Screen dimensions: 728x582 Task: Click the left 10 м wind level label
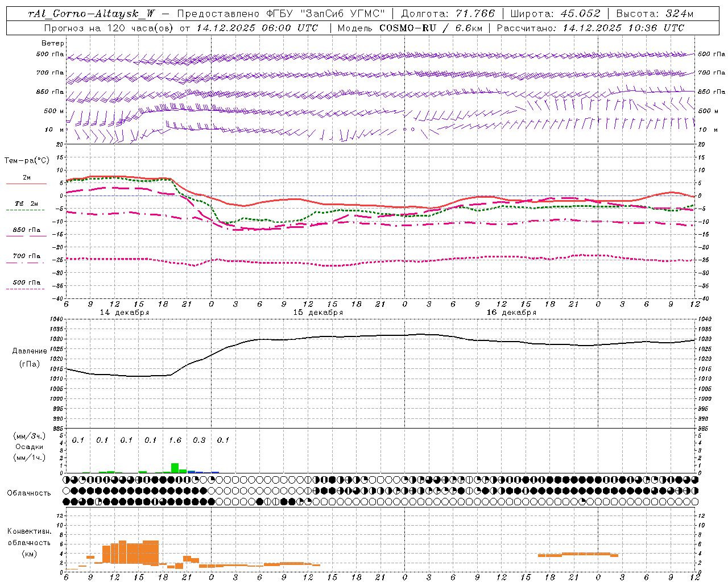[55, 130]
